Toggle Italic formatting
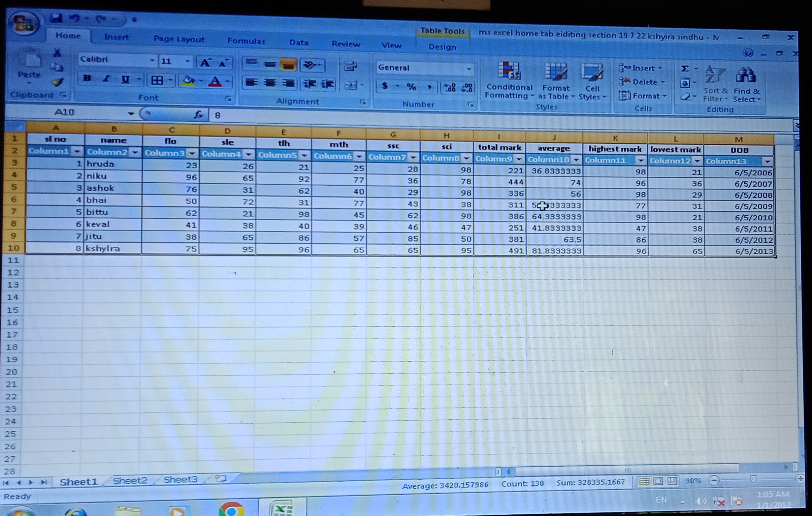812x516 pixels. click(106, 79)
